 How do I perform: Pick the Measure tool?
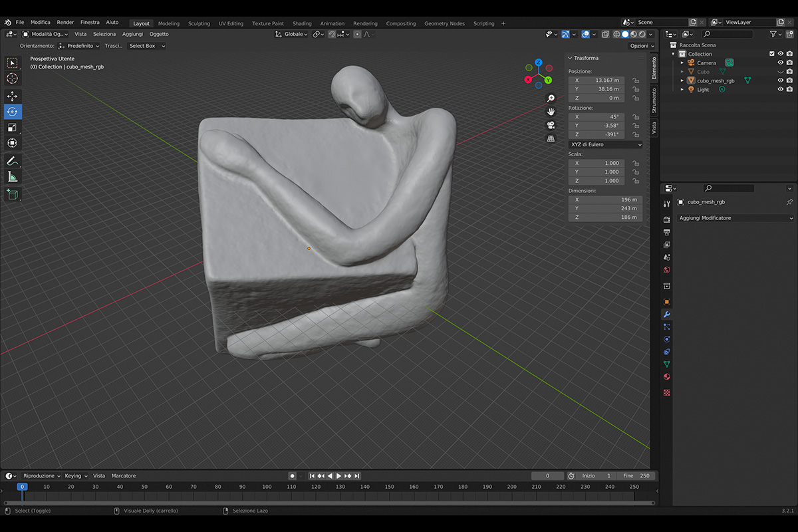click(13, 177)
